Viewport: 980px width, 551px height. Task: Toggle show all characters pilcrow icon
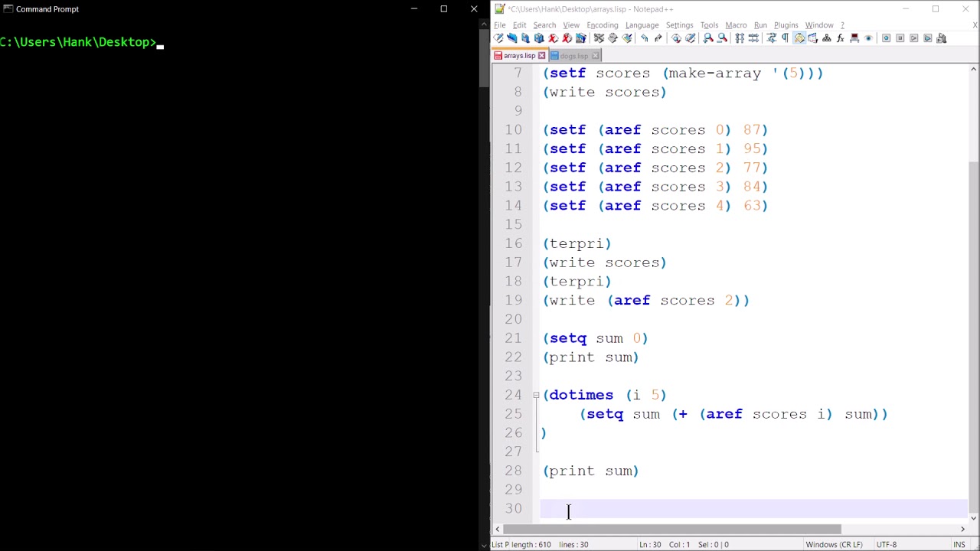pos(785,38)
